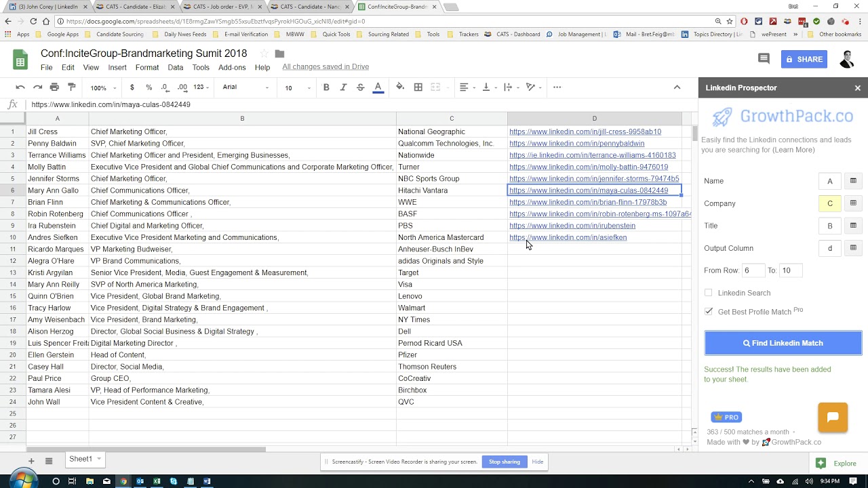Image resolution: width=868 pixels, height=488 pixels.
Task: Click the move-to-folder icon by the title
Action: point(279,54)
